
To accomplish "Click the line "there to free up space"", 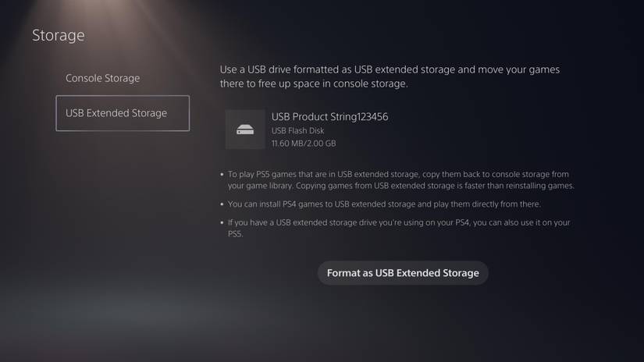I will [x=314, y=83].
